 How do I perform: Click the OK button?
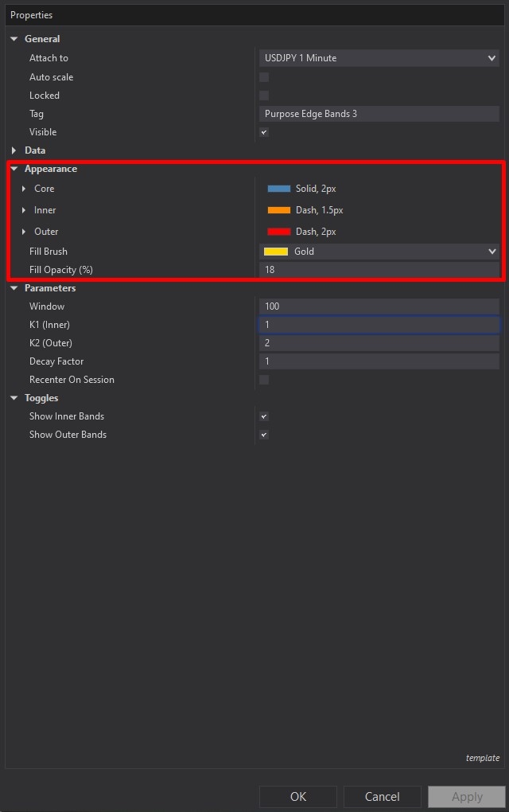298,796
